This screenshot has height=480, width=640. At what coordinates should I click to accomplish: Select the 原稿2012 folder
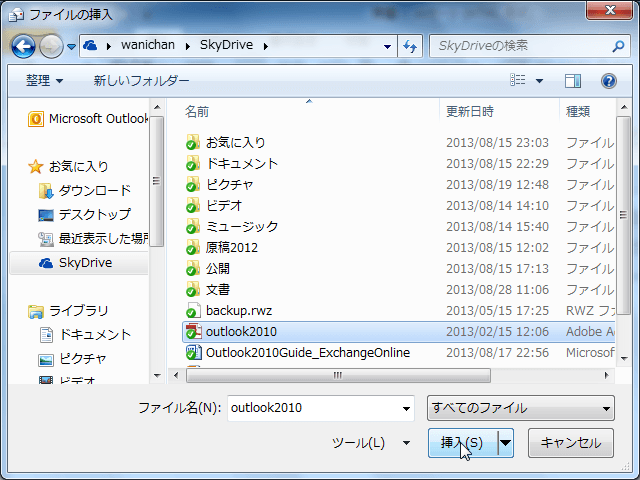coord(222,248)
